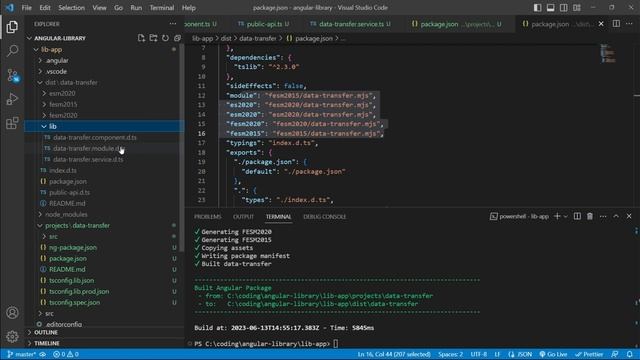The width and height of the screenshot is (640, 360).
Task: Collapse projects\data-transfer folder
Action: pos(77,225)
